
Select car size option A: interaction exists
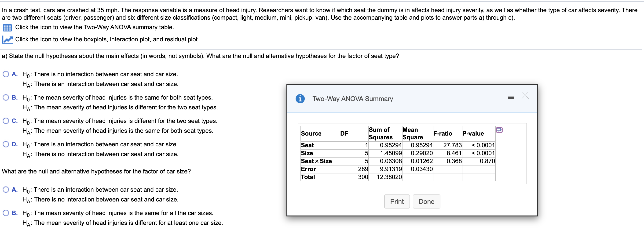pos(6,190)
